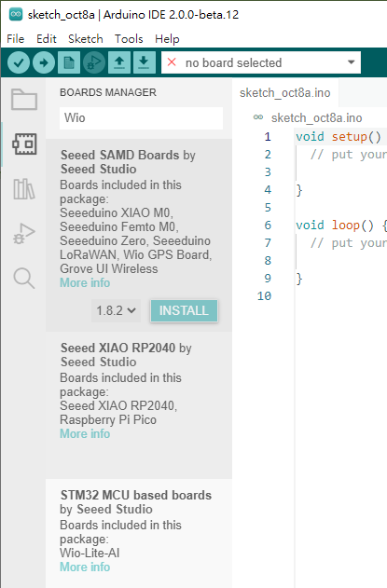Open More info for Seeed XIAO RP2040

click(85, 433)
